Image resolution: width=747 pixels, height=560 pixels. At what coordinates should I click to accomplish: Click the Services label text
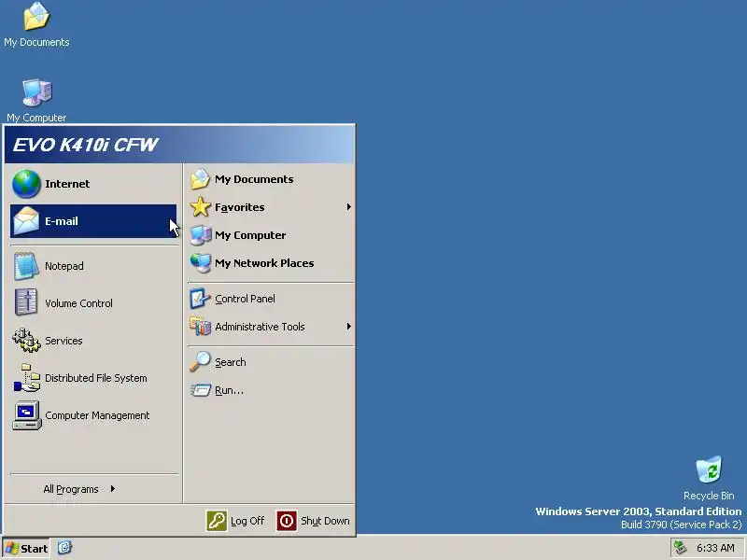[63, 341]
